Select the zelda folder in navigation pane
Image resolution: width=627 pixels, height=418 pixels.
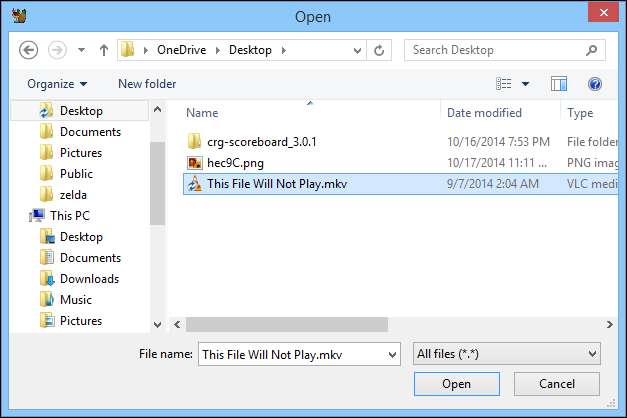pos(64,195)
